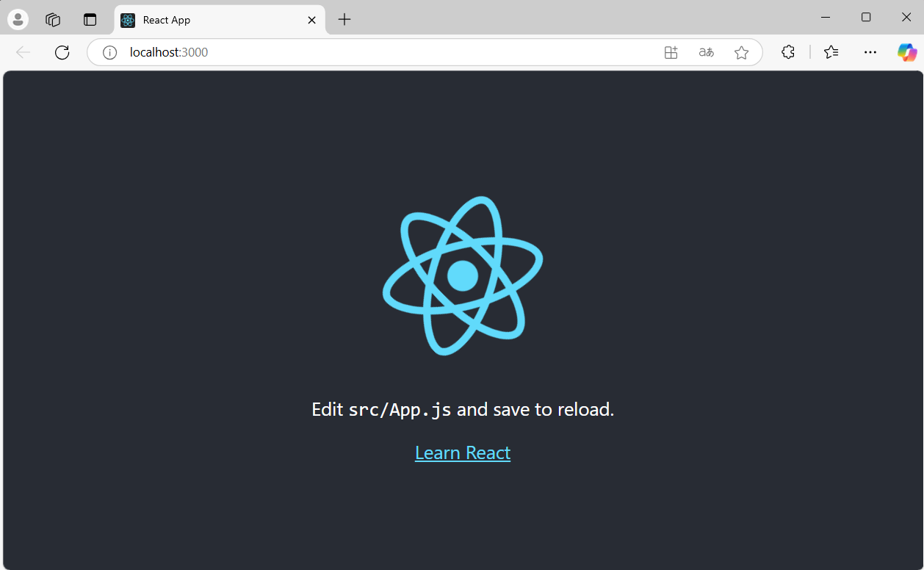Open the Settings and more menu
Image resolution: width=924 pixels, height=570 pixels.
870,52
